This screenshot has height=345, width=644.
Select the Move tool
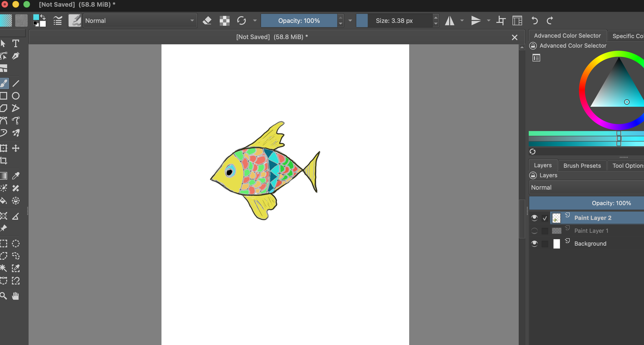click(x=15, y=148)
